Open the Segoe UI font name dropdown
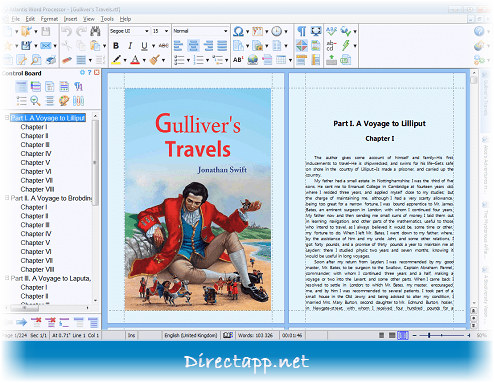Screen dimensions: 494x383 (147, 31)
